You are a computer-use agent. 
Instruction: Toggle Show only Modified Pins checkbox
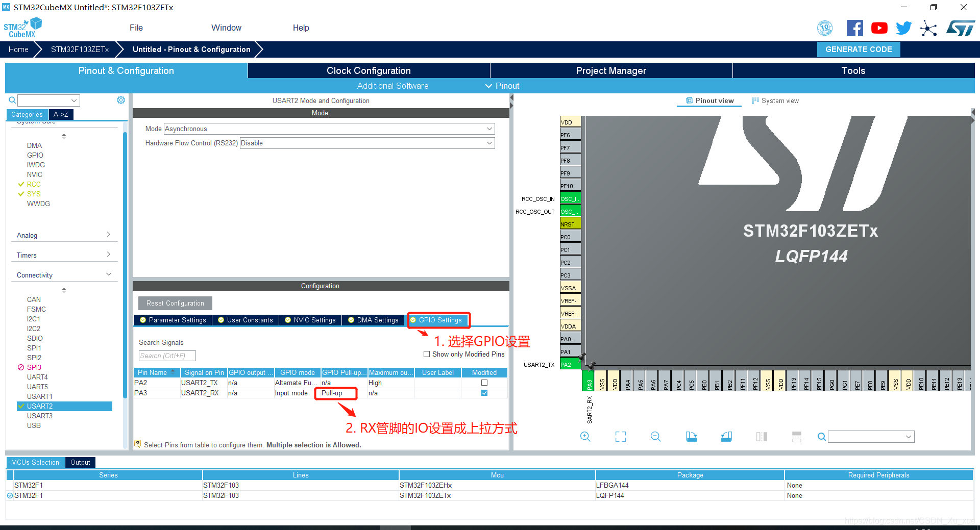click(x=427, y=354)
